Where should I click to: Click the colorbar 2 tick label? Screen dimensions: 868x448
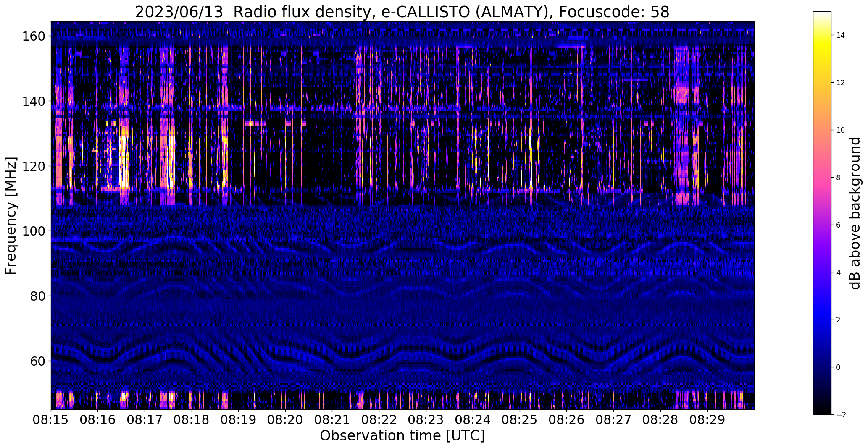pos(839,320)
